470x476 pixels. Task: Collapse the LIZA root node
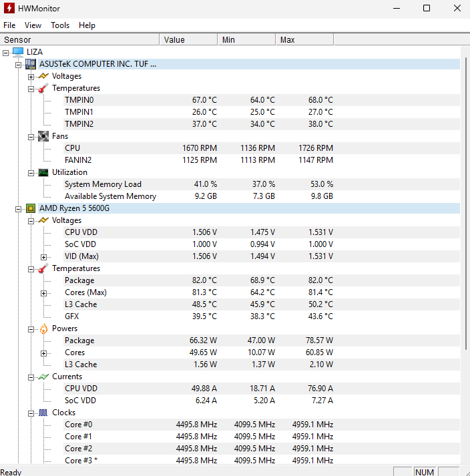point(5,53)
